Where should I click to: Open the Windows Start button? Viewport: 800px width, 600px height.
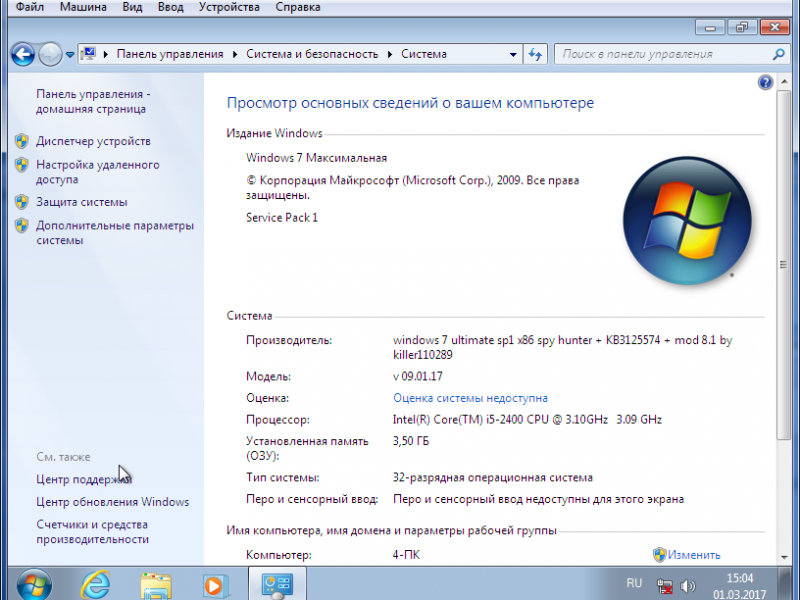(34, 585)
